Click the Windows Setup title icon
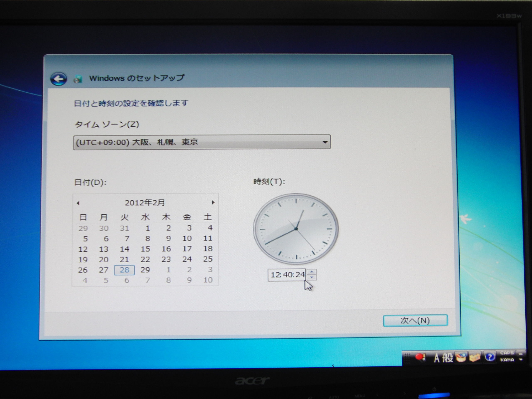The height and width of the screenshot is (399, 532). pos(78,79)
